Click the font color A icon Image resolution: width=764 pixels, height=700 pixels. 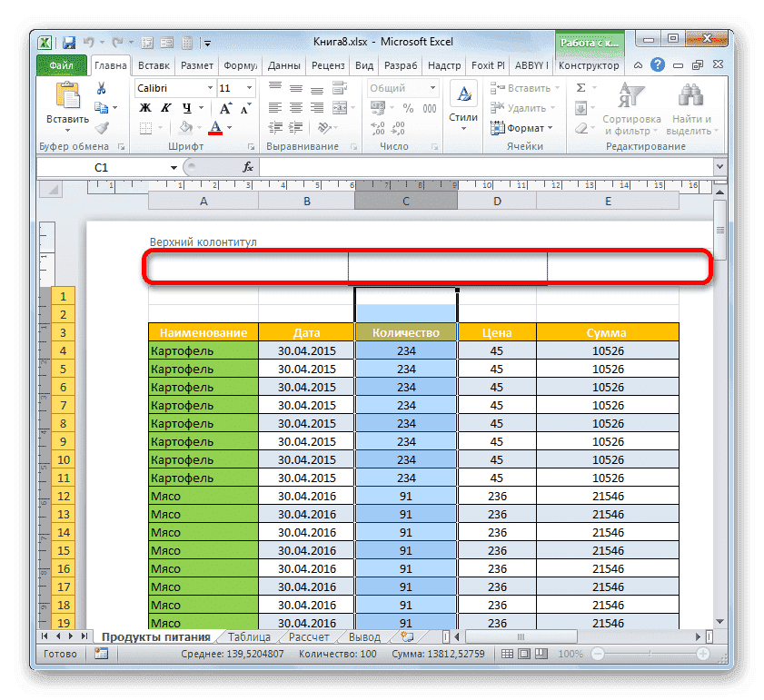pos(215,125)
